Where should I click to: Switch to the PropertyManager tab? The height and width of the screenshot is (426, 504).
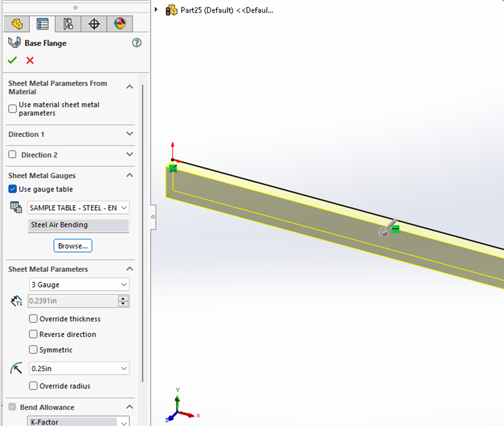pos(42,24)
